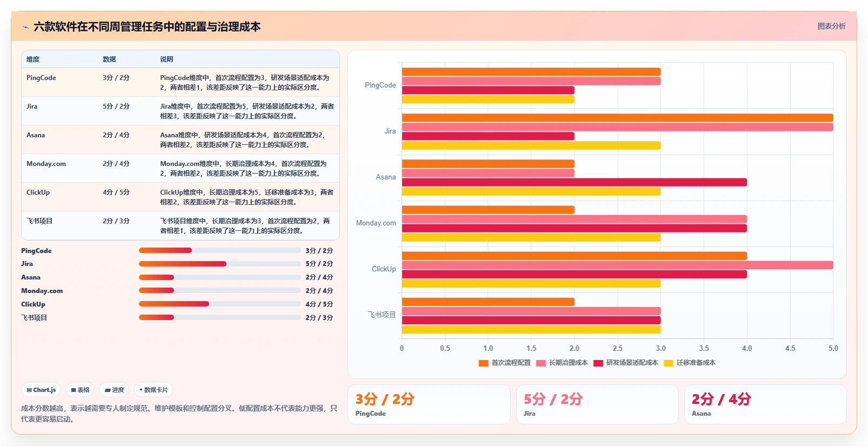868x446 pixels.
Task: Click the footnote starting with 成本分数越高
Action: click(x=179, y=414)
